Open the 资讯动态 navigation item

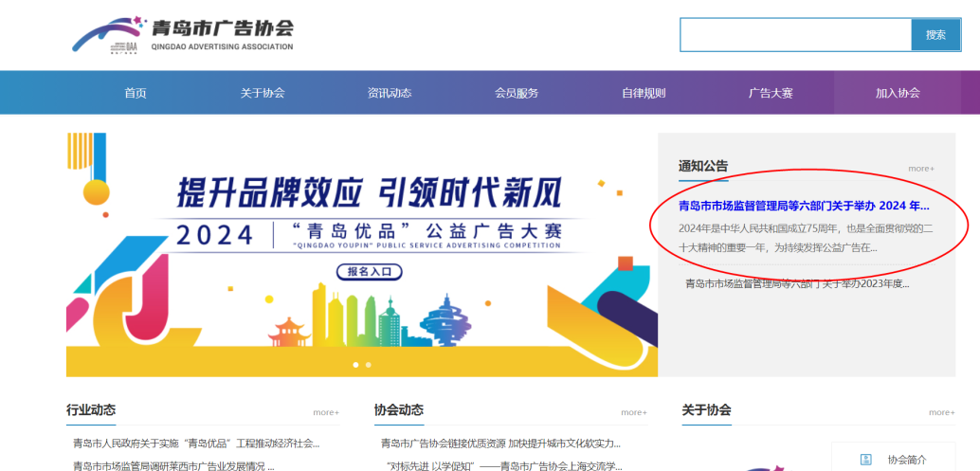tap(390, 93)
